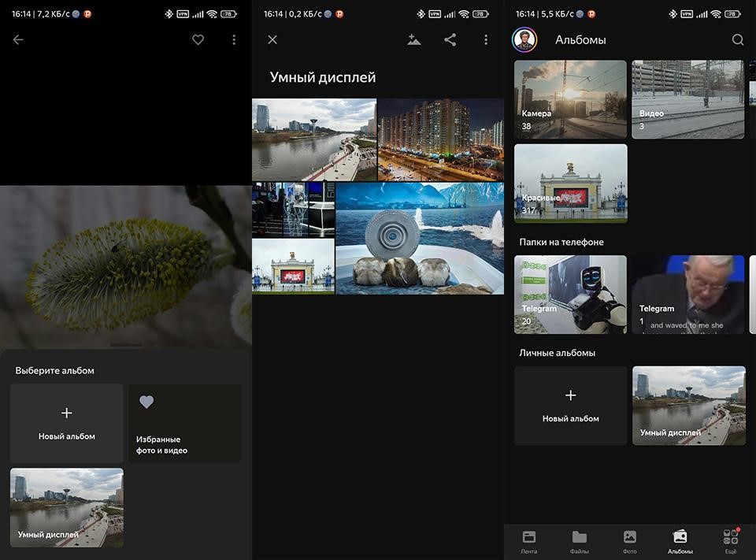This screenshot has width=756, height=560.
Task: Open the night cityscape photo in album
Action: (441, 139)
